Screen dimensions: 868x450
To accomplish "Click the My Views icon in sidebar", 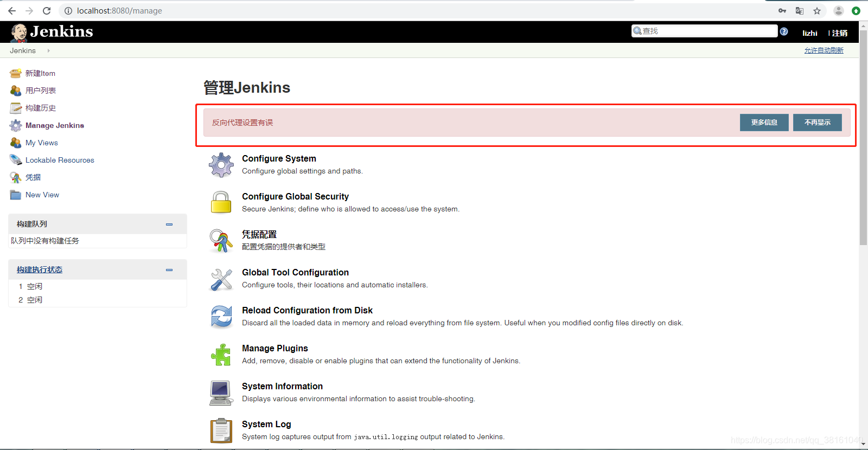I will click(16, 143).
